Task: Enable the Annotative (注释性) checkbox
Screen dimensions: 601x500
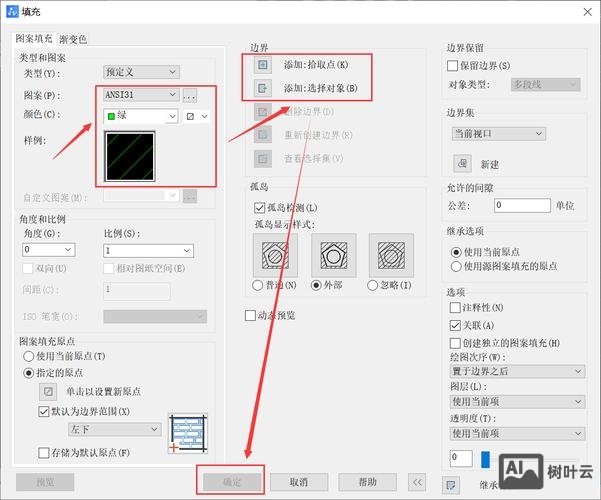Action: (455, 308)
